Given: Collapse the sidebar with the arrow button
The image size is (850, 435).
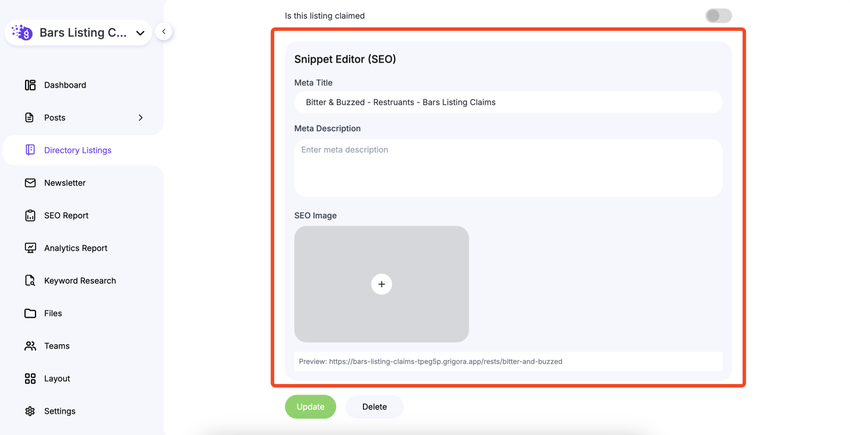Looking at the screenshot, I should point(164,32).
